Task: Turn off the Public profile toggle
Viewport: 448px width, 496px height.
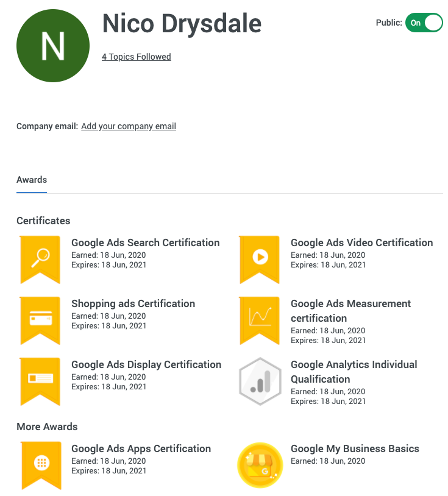Action: 424,23
